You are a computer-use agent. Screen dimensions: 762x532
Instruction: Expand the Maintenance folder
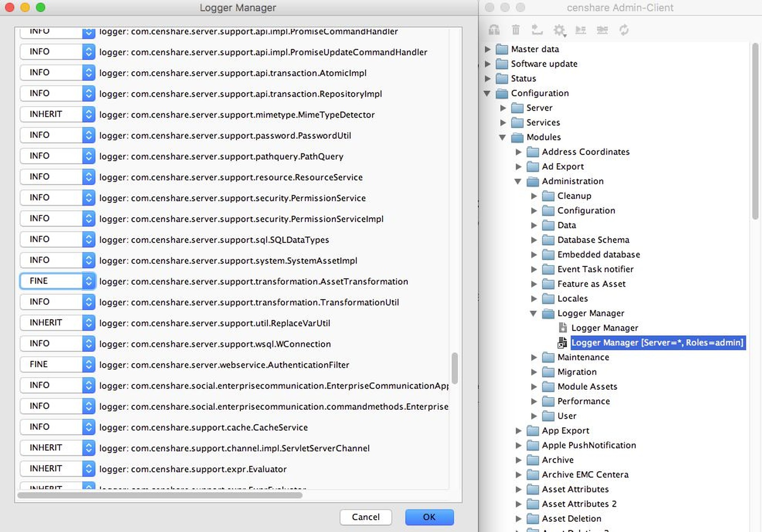[534, 357]
